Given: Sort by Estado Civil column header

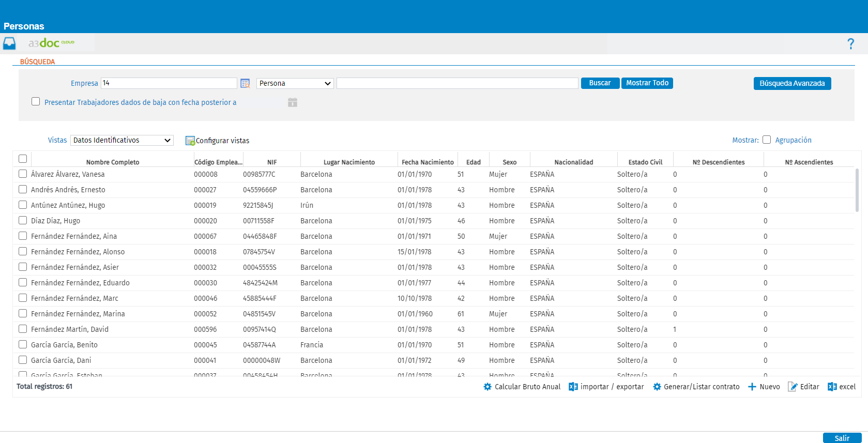Looking at the screenshot, I should 645,162.
